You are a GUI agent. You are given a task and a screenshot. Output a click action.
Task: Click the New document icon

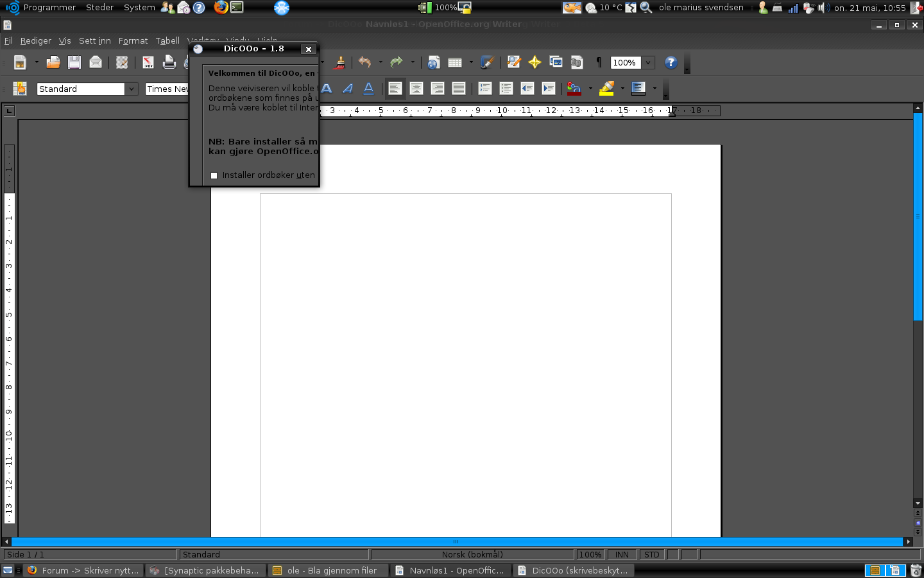[x=20, y=62]
